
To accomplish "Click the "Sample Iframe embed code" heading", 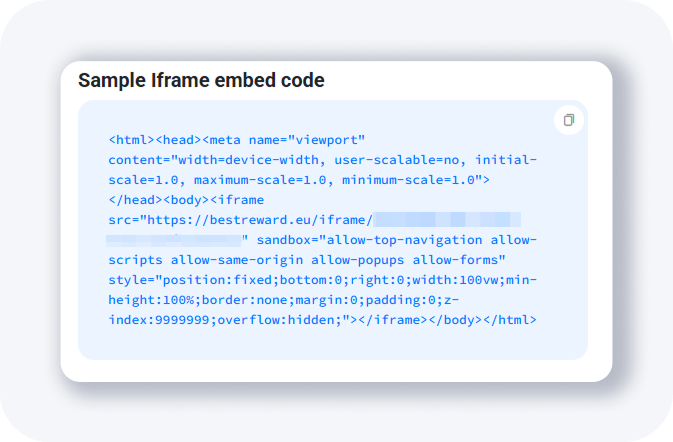I will click(x=201, y=80).
